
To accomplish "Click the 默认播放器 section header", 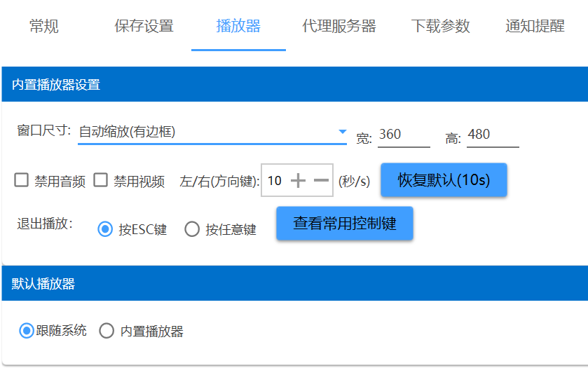I will [x=295, y=283].
